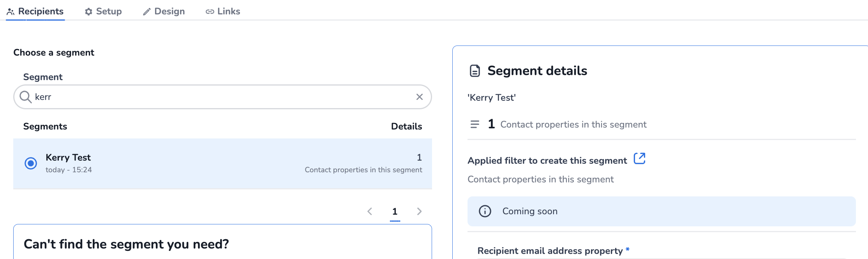Focus the Segment search field containing kerr

(222, 97)
